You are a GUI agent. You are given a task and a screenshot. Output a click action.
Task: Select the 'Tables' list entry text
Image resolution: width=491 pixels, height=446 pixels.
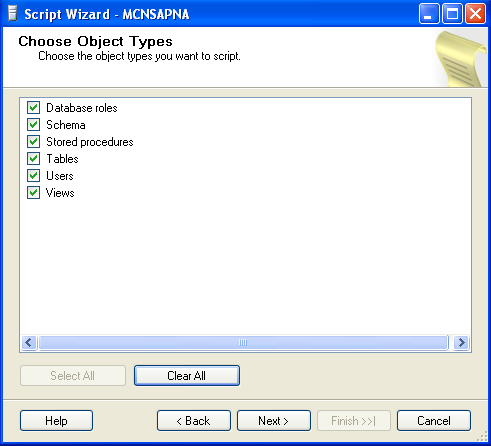(62, 159)
